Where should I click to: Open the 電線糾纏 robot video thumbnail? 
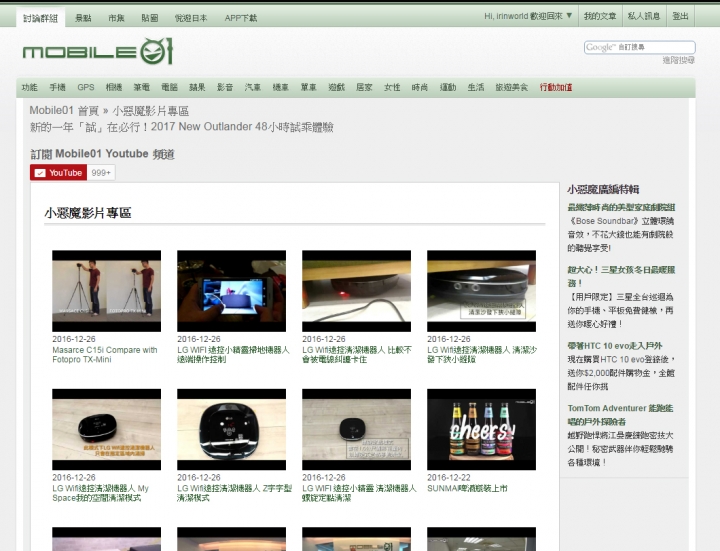(x=356, y=291)
